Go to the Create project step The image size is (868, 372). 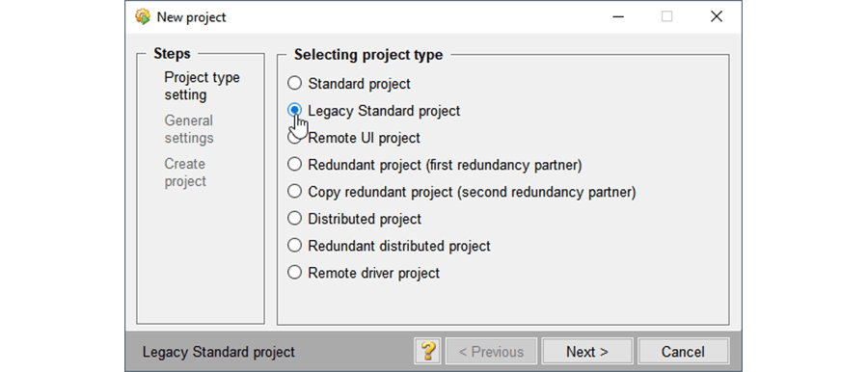click(x=185, y=173)
